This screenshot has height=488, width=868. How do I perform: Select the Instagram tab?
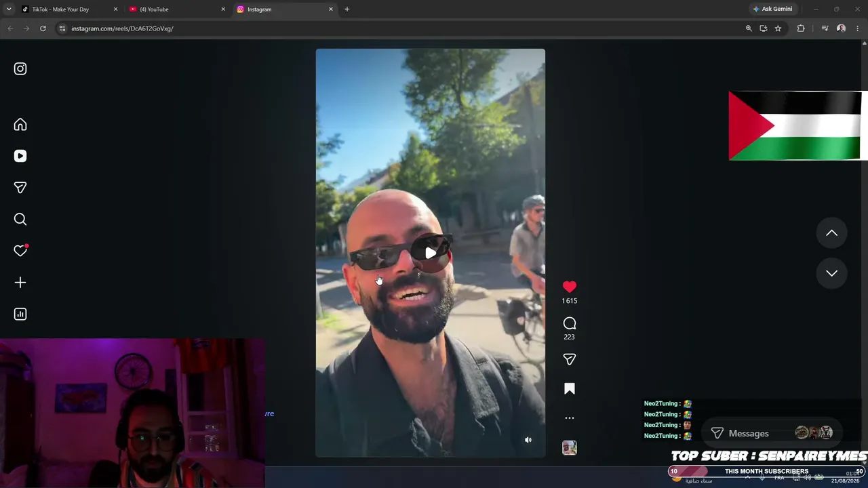click(285, 9)
